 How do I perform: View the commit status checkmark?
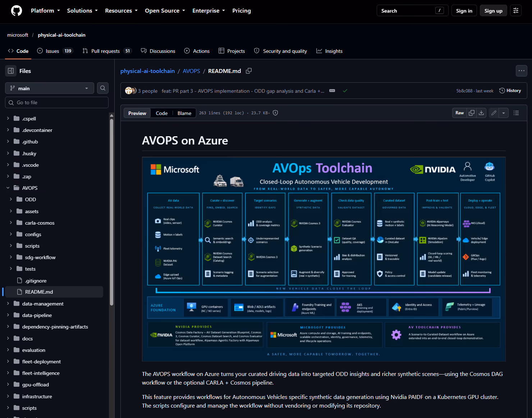click(345, 91)
